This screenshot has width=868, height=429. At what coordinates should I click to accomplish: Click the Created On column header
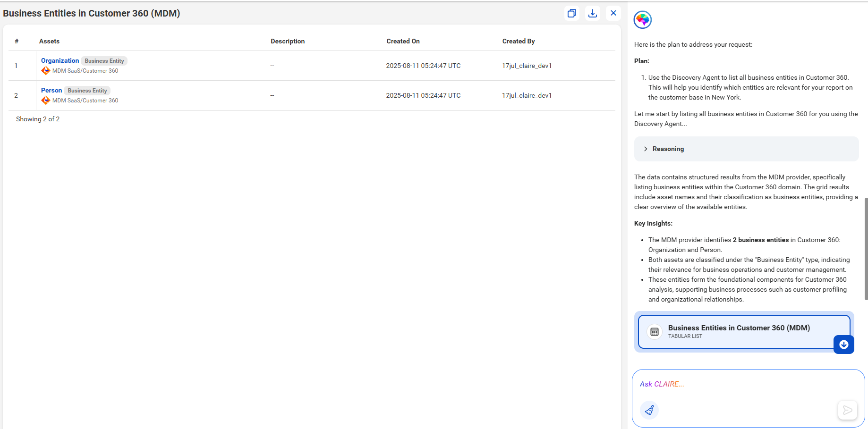tap(403, 42)
